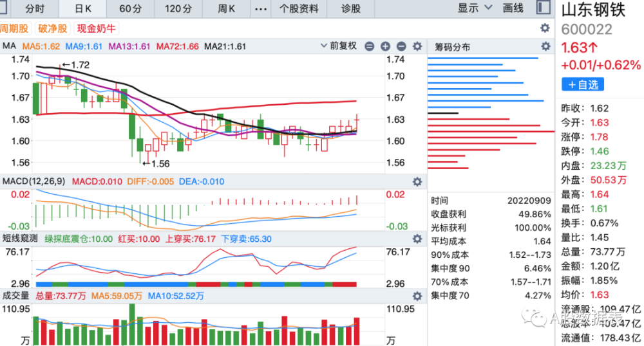Open 成交量 volume settings gear

point(417,296)
